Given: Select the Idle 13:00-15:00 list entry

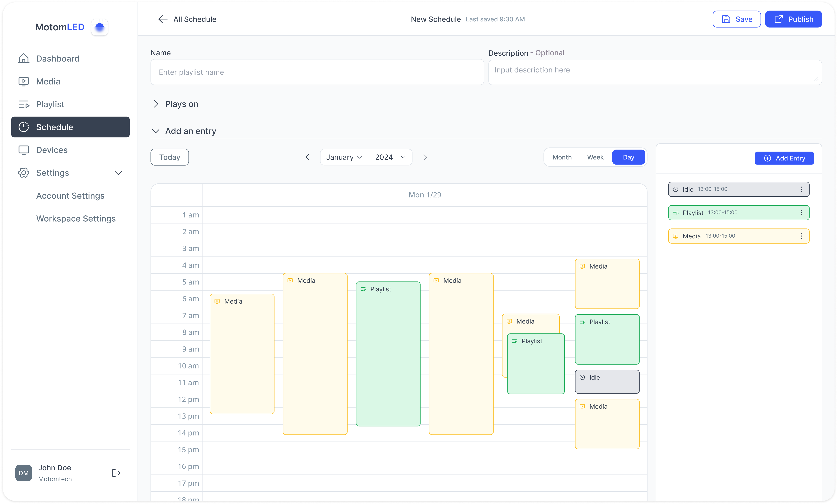Looking at the screenshot, I should pyautogui.click(x=739, y=189).
